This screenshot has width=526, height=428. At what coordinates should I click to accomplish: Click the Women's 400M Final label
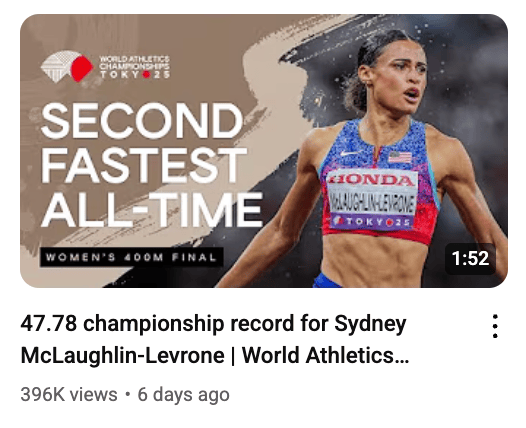(x=132, y=257)
